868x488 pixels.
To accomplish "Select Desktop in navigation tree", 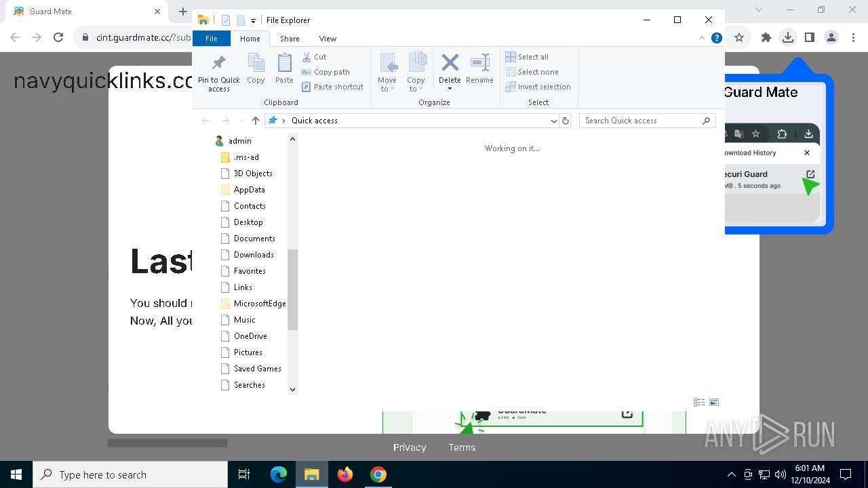I will 248,222.
